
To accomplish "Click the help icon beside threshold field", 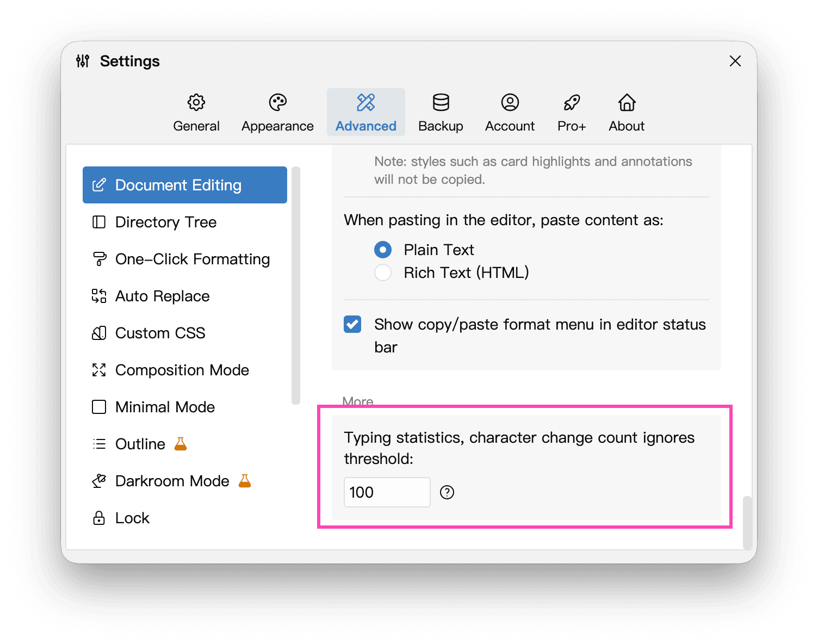I will tap(447, 492).
